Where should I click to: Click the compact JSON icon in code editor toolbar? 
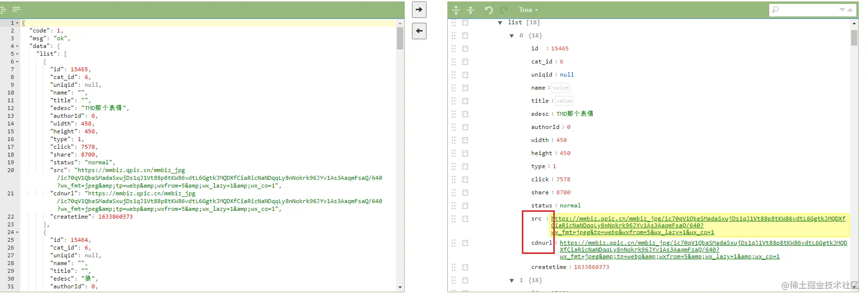(x=16, y=9)
